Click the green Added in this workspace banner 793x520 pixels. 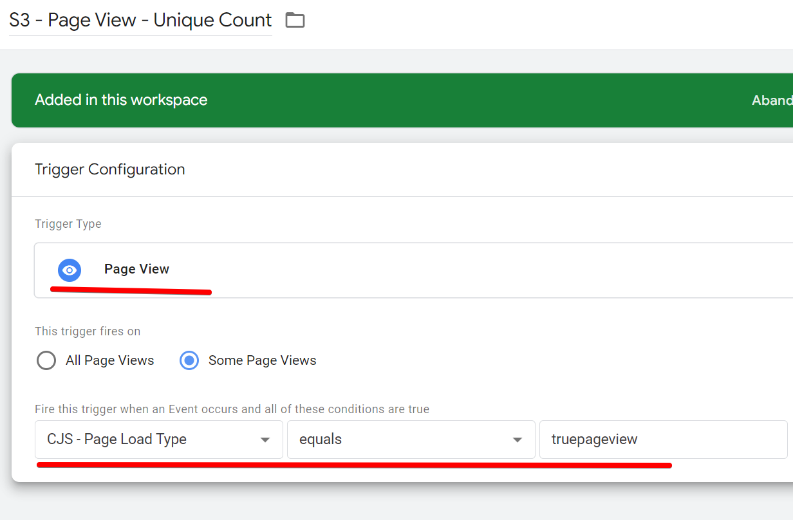pyautogui.click(x=402, y=100)
